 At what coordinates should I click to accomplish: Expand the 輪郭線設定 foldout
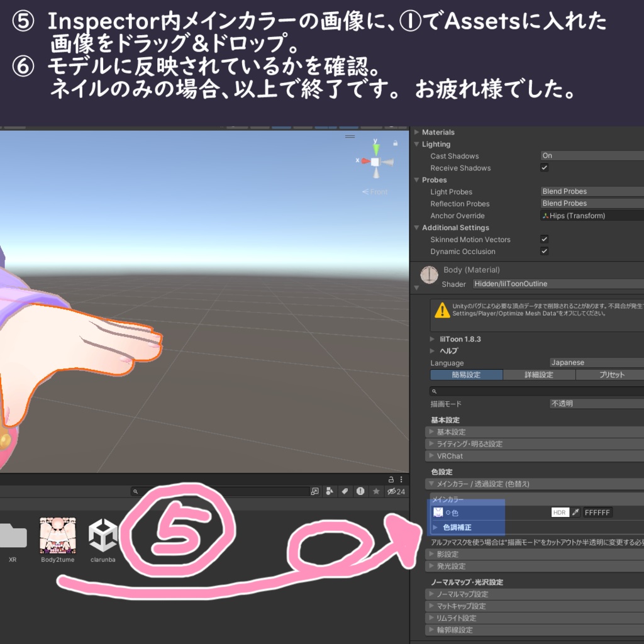(x=535, y=630)
